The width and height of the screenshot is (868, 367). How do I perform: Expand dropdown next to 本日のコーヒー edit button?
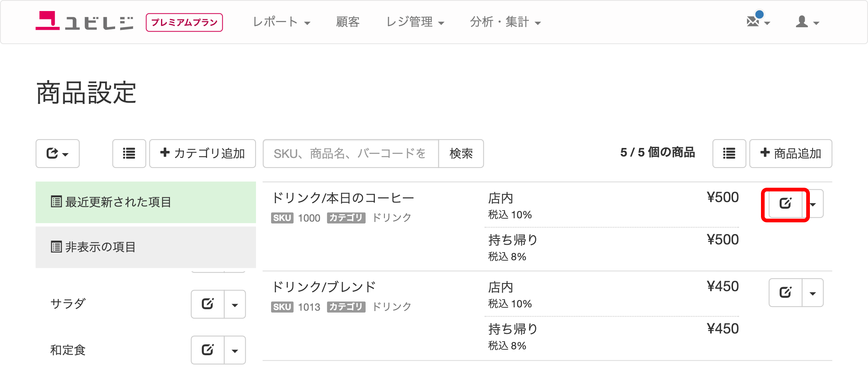tap(813, 204)
